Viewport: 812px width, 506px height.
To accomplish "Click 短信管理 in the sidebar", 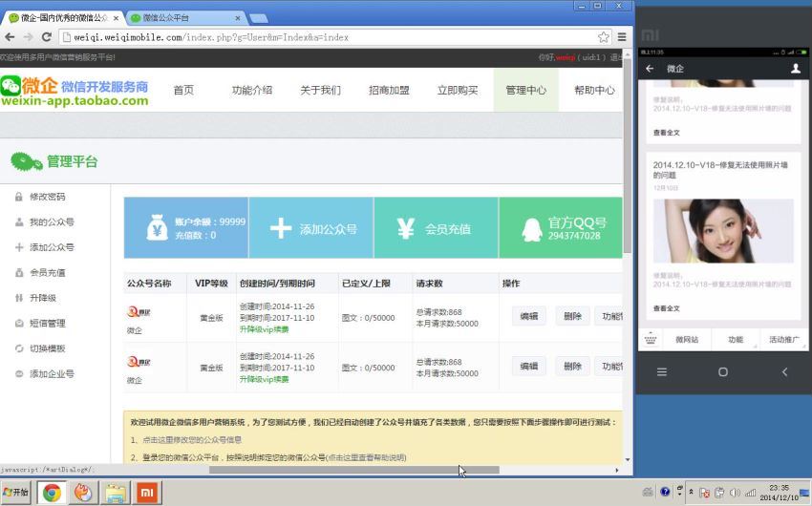I will click(x=47, y=324).
